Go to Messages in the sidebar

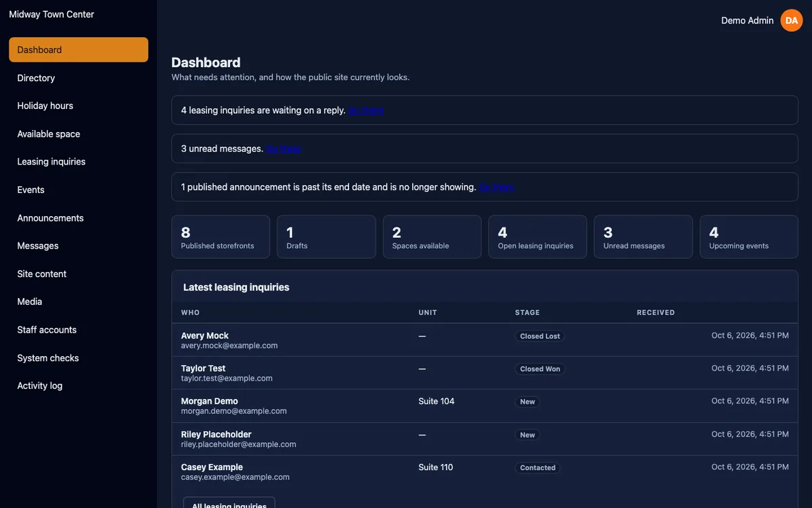pyautogui.click(x=78, y=246)
